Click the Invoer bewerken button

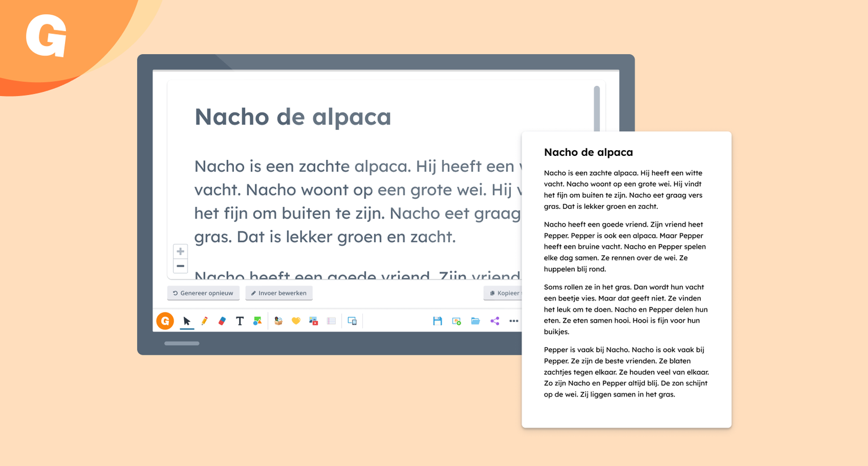(279, 293)
